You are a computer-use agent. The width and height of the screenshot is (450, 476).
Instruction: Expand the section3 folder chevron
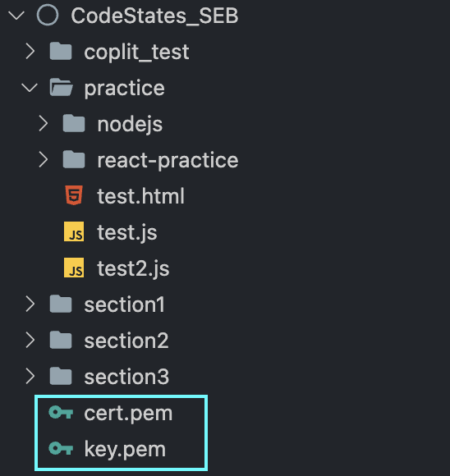(30, 376)
